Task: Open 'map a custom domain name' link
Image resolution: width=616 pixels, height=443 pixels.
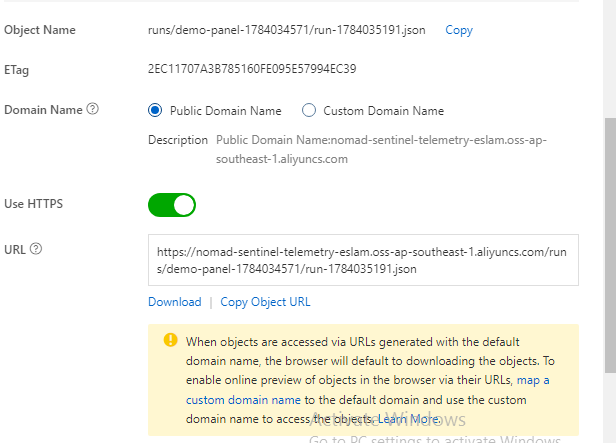Action: [x=367, y=390]
